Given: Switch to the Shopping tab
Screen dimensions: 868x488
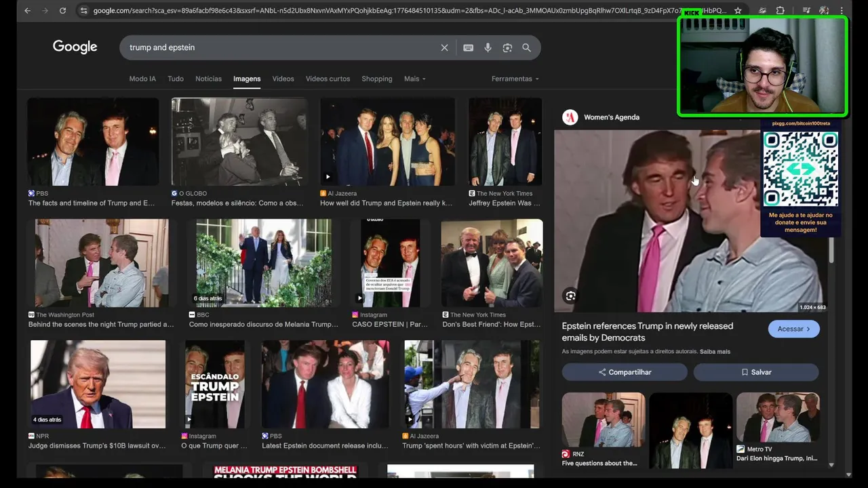Looking at the screenshot, I should click(376, 79).
